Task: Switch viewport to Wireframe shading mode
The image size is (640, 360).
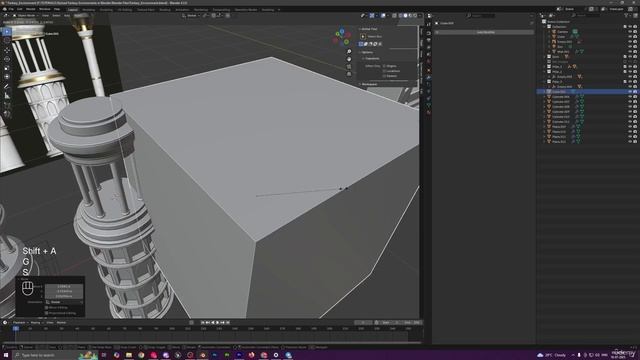Action: [x=400, y=16]
